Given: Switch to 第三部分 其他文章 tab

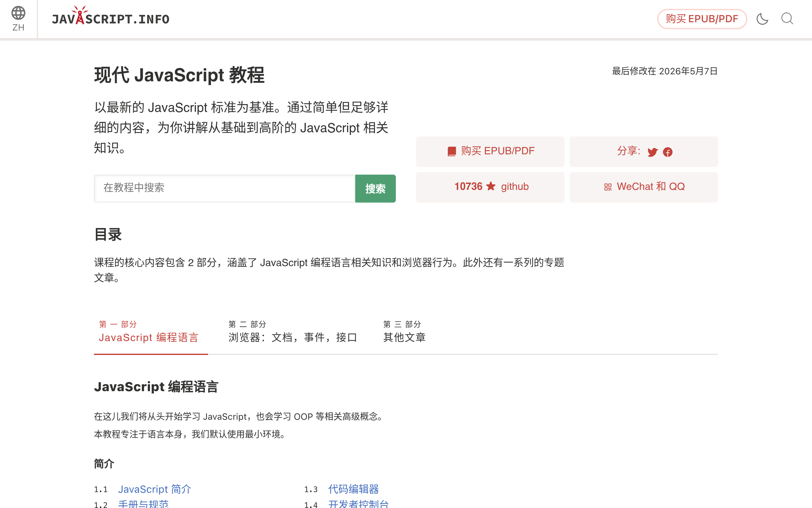Looking at the screenshot, I should pos(404,331).
